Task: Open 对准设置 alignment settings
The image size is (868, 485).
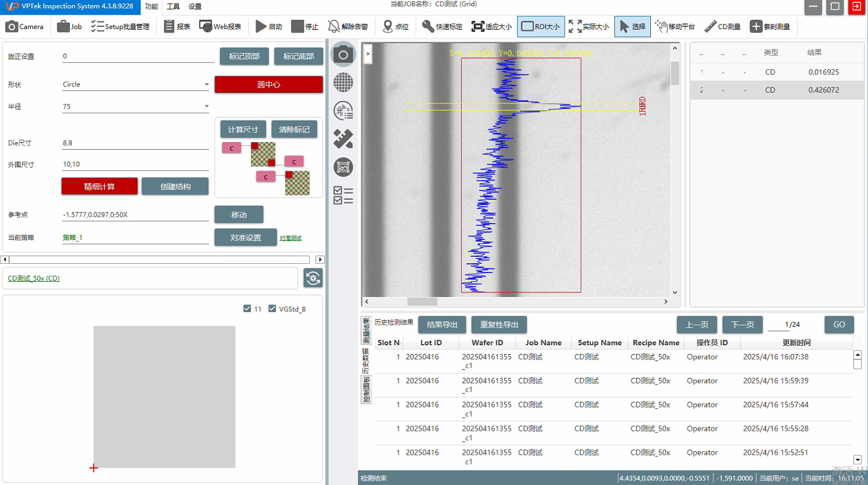Action: [246, 238]
